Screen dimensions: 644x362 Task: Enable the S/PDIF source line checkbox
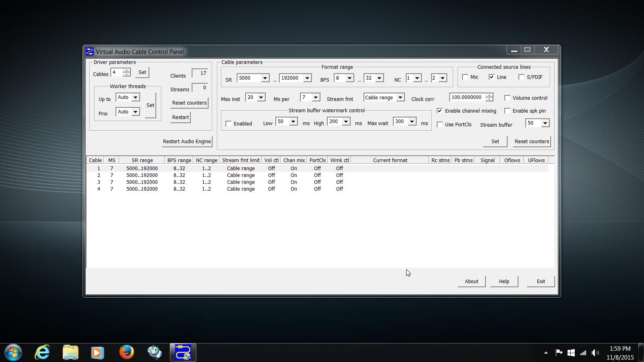click(521, 77)
